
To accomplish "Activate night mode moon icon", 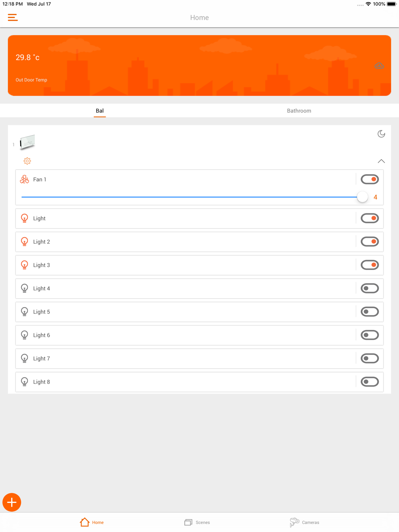I will [x=381, y=134].
